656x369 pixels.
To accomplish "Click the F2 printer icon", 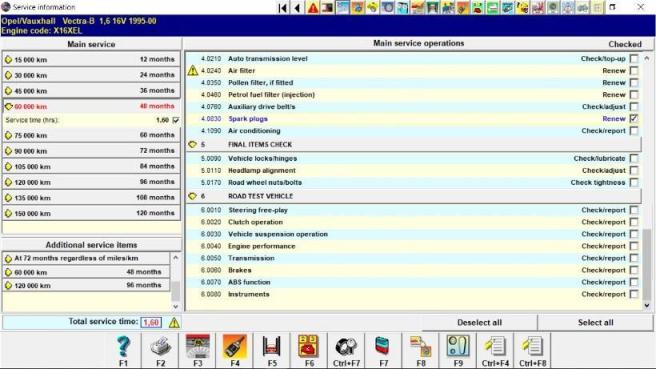I will pos(161,346).
